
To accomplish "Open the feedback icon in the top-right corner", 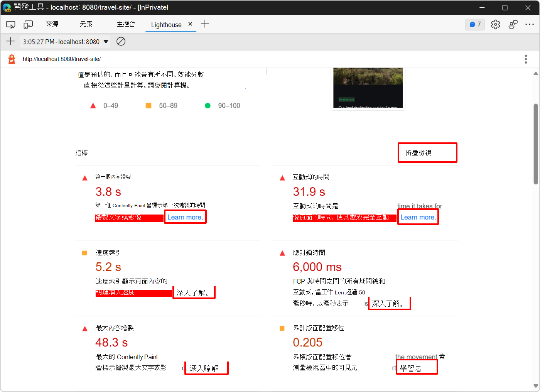I will click(x=513, y=24).
